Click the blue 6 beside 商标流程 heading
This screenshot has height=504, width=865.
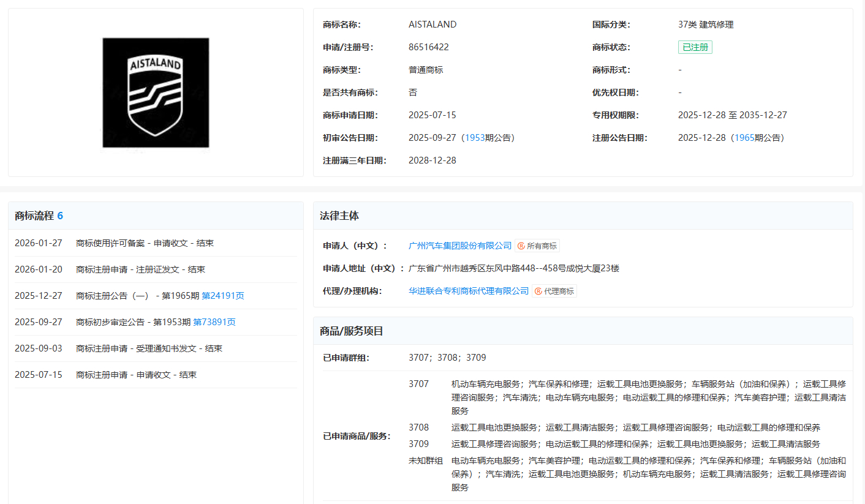click(x=59, y=216)
